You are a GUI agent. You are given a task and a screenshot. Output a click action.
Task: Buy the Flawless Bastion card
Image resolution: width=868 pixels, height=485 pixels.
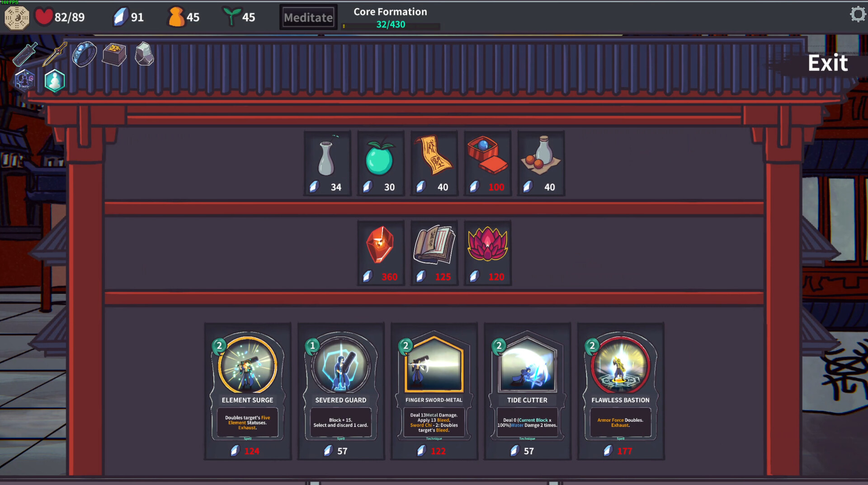click(620, 389)
